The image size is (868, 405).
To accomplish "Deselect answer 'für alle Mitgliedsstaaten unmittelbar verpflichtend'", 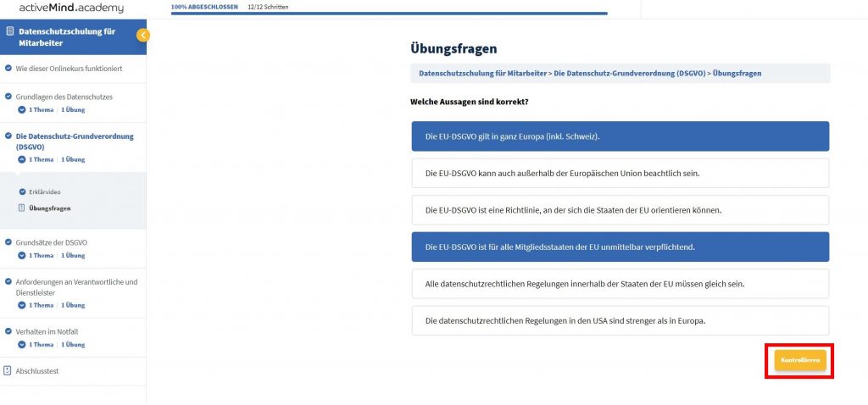I will (x=620, y=247).
